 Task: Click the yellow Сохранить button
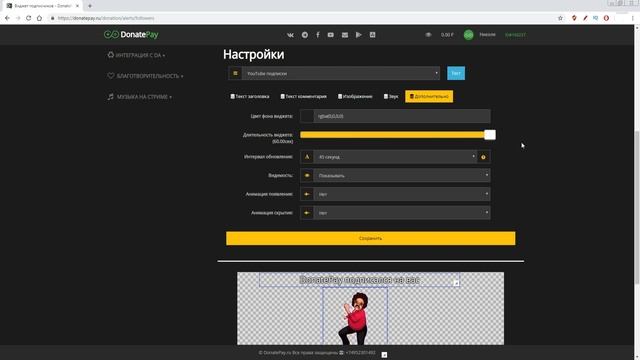pyautogui.click(x=371, y=238)
